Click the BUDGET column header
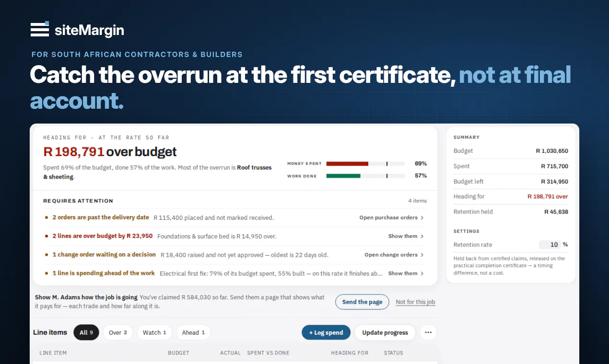This screenshot has height=364, width=609. (x=178, y=353)
